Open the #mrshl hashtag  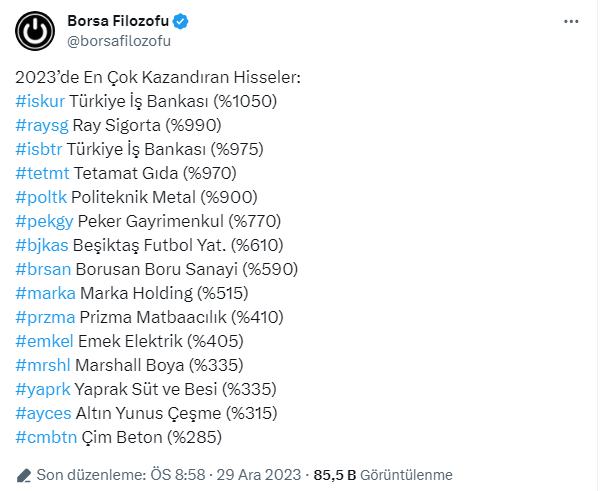[43, 365]
